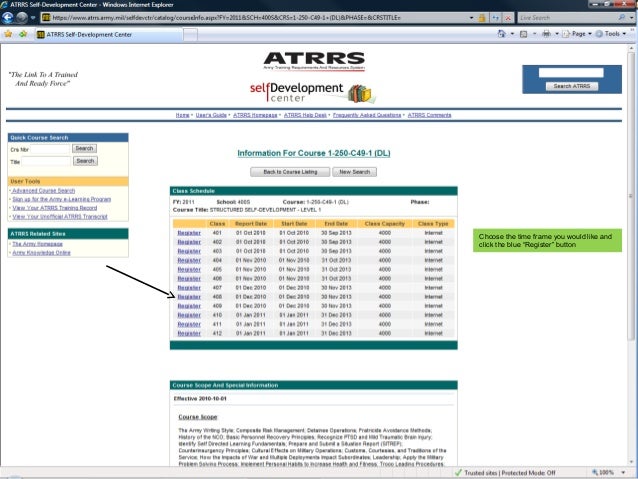Open Sign up for Army e-Learning Program
The height and width of the screenshot is (479, 638).
[x=61, y=199]
